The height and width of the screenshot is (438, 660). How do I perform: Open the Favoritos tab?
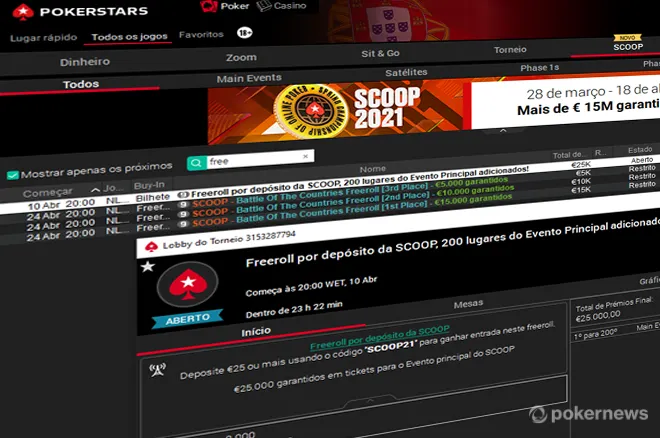[201, 35]
